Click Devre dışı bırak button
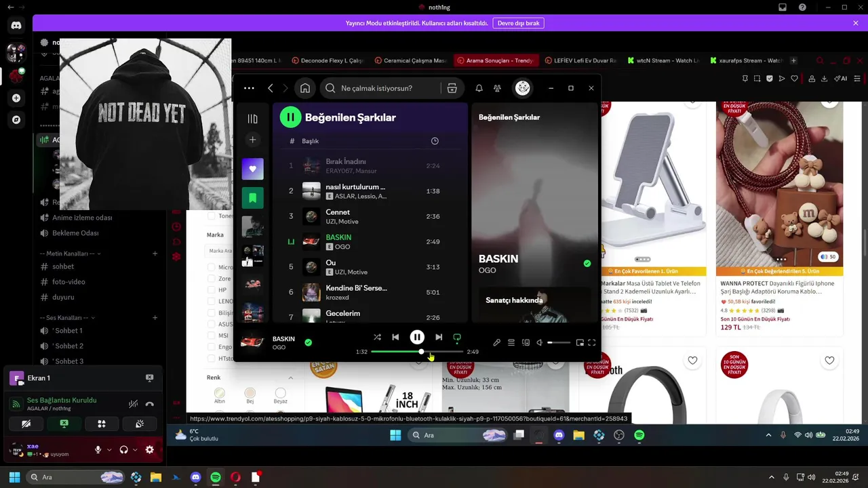The height and width of the screenshot is (488, 868). click(x=518, y=23)
